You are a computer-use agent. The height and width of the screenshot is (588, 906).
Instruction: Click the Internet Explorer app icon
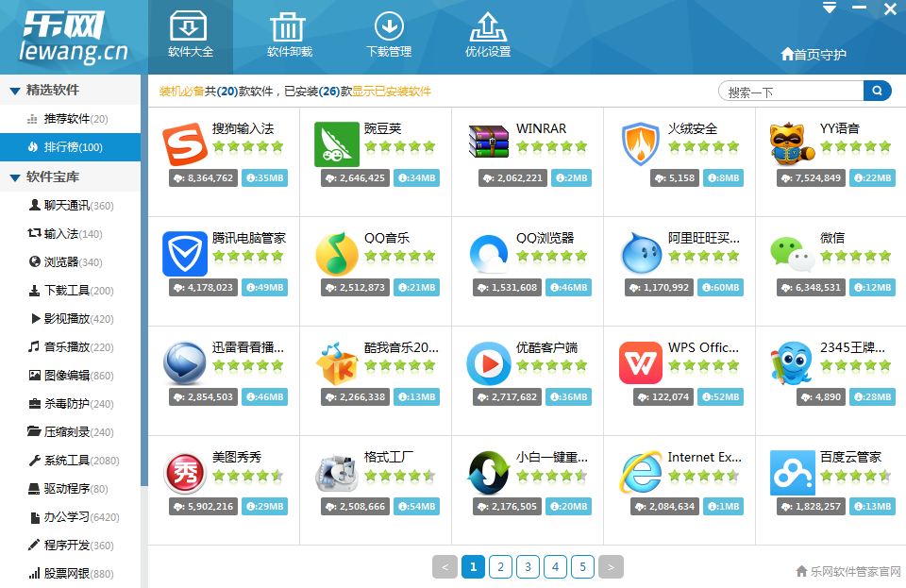click(640, 473)
